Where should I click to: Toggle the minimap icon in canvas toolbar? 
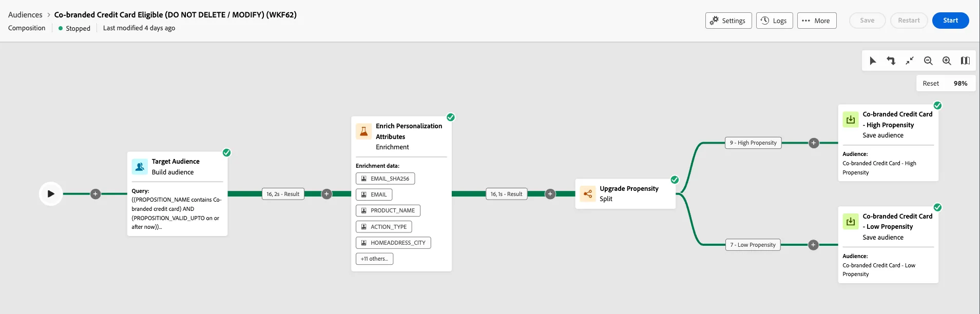coord(965,61)
